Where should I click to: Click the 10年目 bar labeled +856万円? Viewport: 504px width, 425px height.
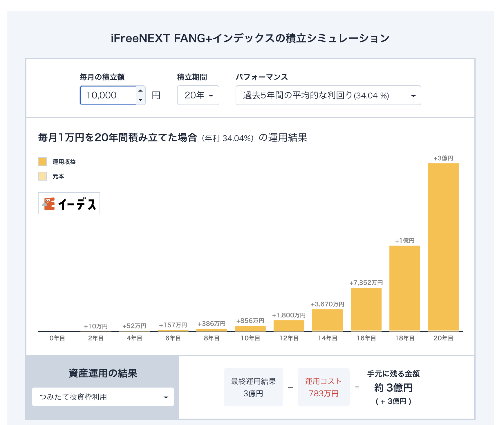[250, 328]
